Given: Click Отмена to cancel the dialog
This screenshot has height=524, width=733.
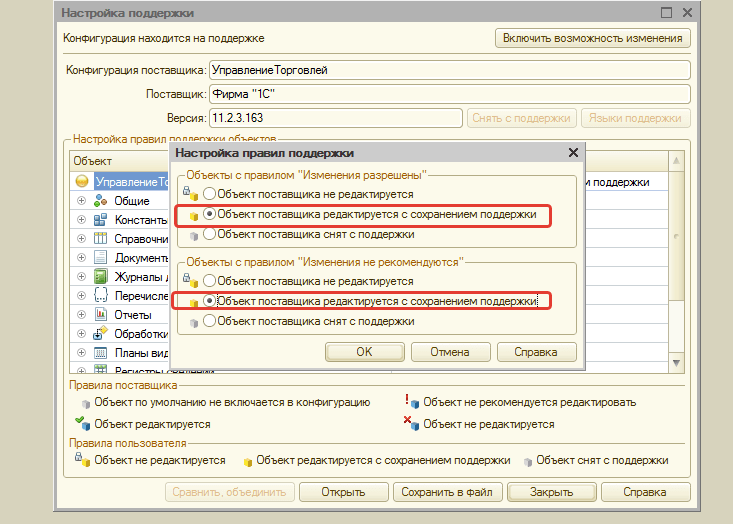Looking at the screenshot, I should 450,352.
